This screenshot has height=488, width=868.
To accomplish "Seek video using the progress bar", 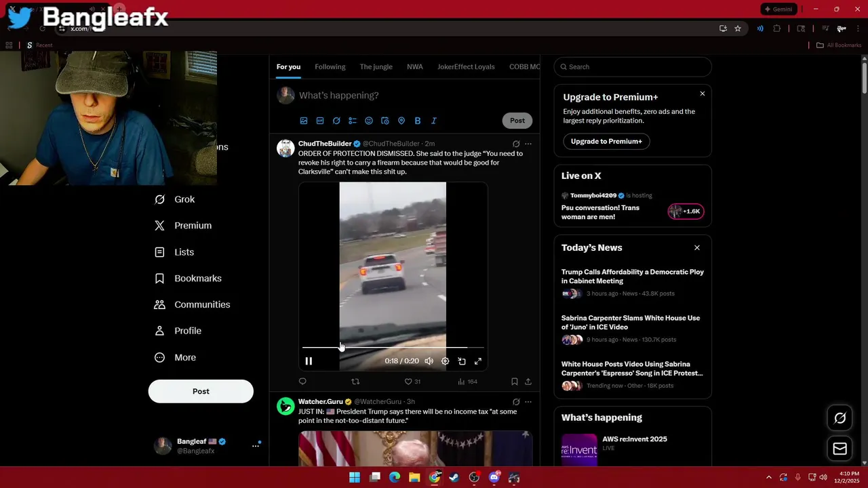I will pyautogui.click(x=393, y=347).
